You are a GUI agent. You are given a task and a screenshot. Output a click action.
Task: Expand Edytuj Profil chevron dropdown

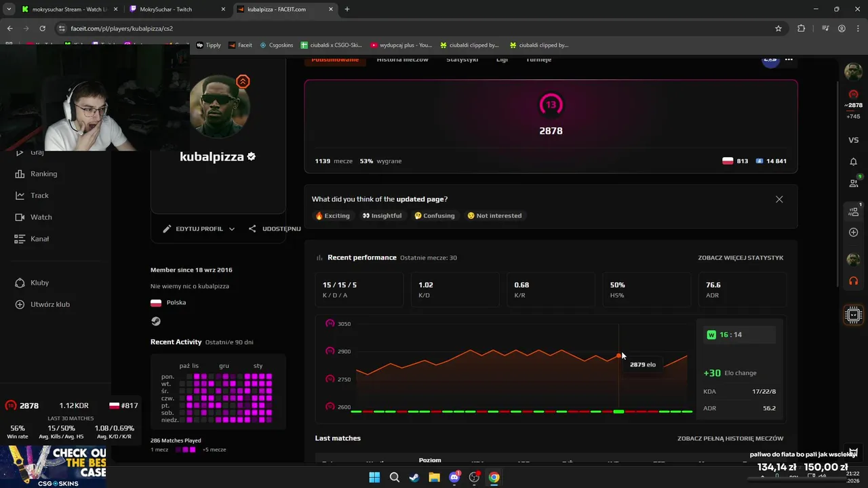tap(231, 229)
